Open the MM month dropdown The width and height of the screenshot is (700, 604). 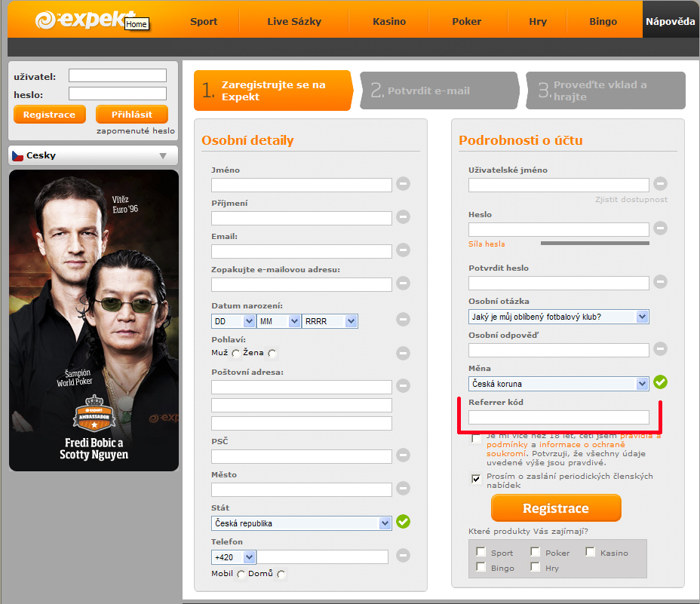coord(278,321)
